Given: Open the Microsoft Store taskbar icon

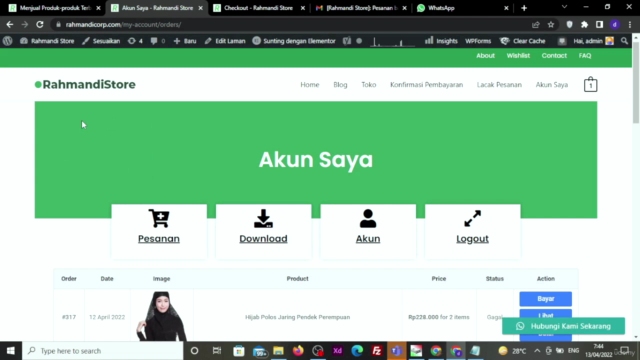Looking at the screenshot, I should point(239,351).
